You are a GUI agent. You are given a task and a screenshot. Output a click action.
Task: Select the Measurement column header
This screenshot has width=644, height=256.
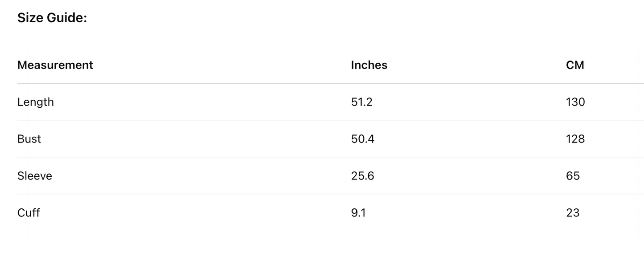55,65
